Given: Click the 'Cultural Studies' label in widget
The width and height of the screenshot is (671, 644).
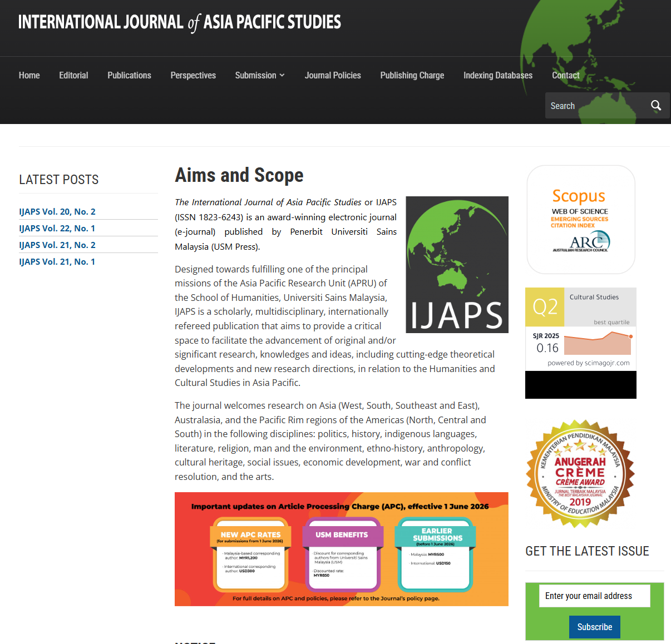Looking at the screenshot, I should (594, 297).
